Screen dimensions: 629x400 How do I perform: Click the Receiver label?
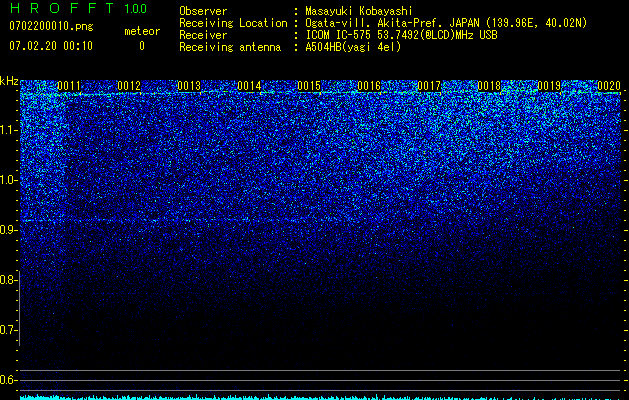[203, 35]
